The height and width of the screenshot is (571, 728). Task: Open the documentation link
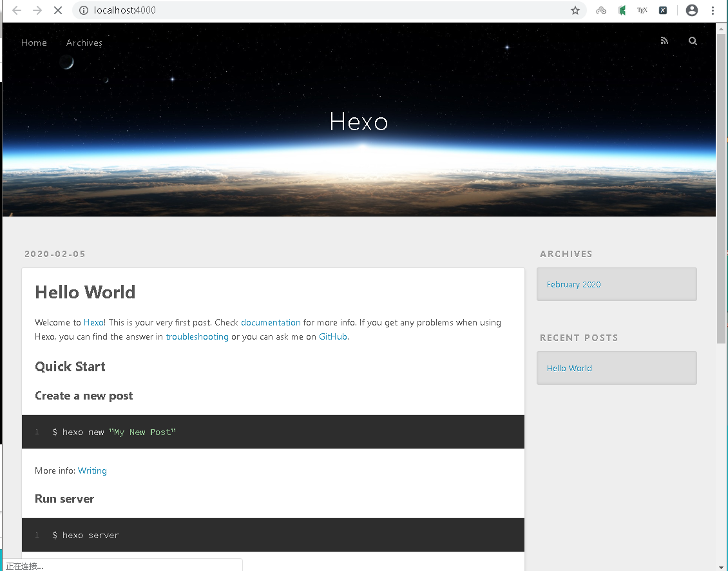coord(271,322)
